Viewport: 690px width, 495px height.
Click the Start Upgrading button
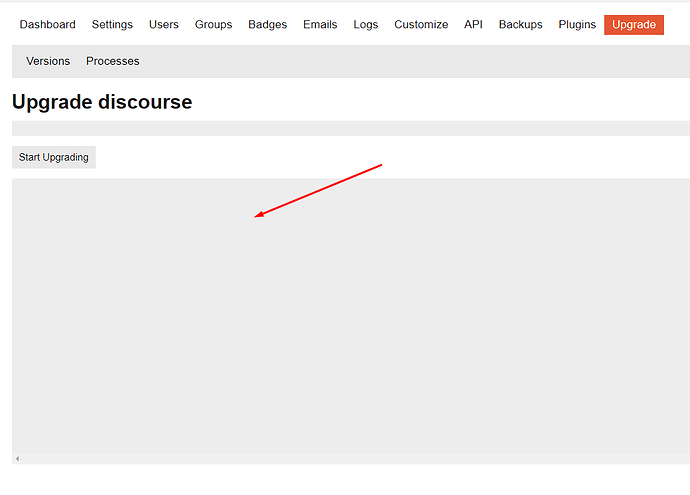[54, 157]
